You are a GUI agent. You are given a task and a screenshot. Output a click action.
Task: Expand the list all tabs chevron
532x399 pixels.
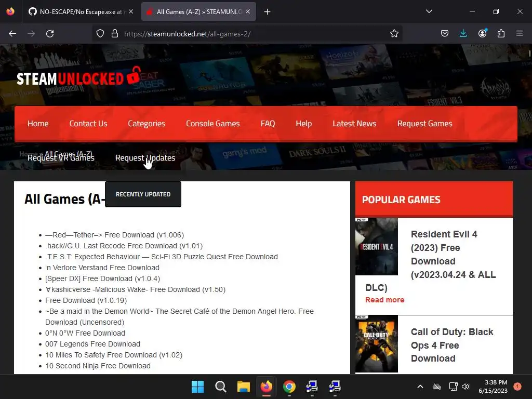coord(429,11)
